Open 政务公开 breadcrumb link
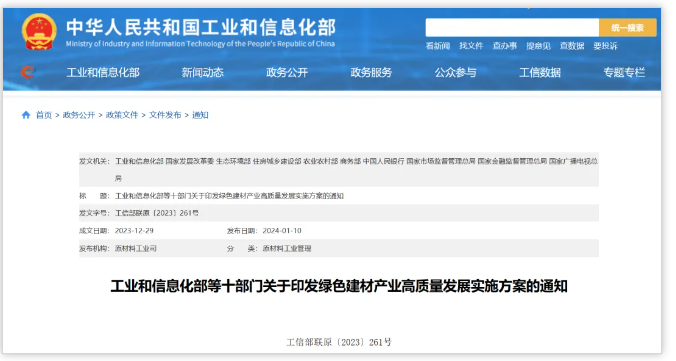Viewport: 676px width, 361px height. point(79,115)
